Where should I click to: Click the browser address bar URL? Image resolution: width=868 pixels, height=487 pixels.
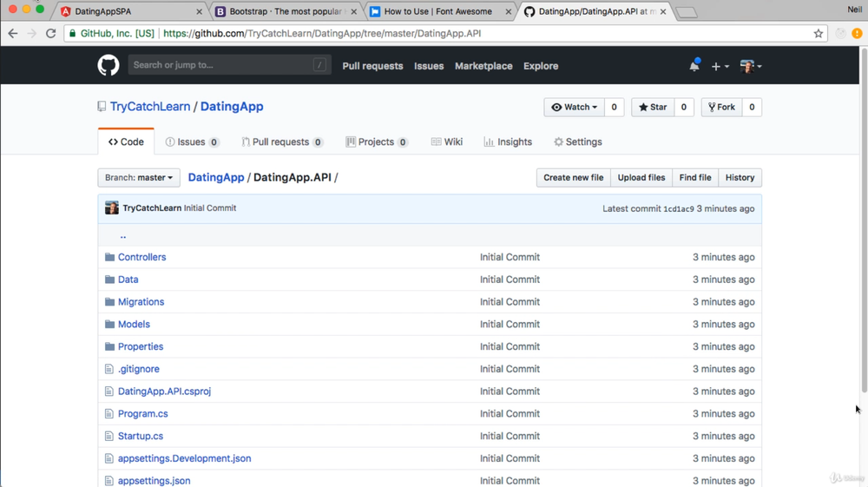click(x=322, y=33)
